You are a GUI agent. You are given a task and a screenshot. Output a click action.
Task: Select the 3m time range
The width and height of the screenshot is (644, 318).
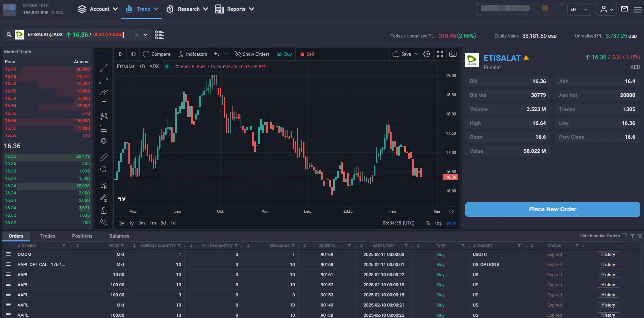coord(142,223)
